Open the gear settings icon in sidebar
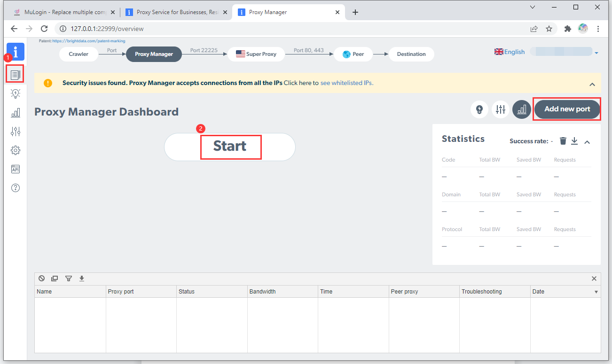Image resolution: width=612 pixels, height=364 pixels. tap(16, 150)
